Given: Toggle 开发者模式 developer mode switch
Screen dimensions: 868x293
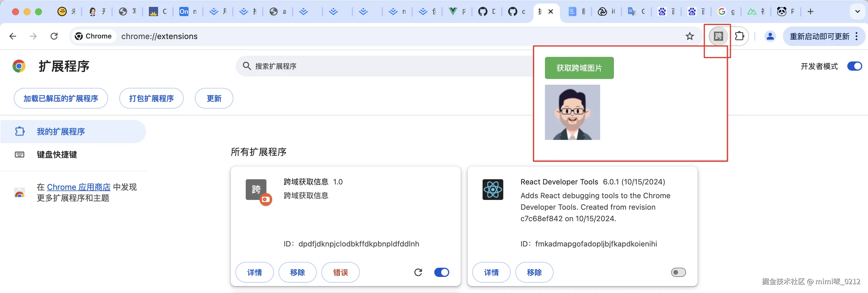Looking at the screenshot, I should click(x=854, y=66).
